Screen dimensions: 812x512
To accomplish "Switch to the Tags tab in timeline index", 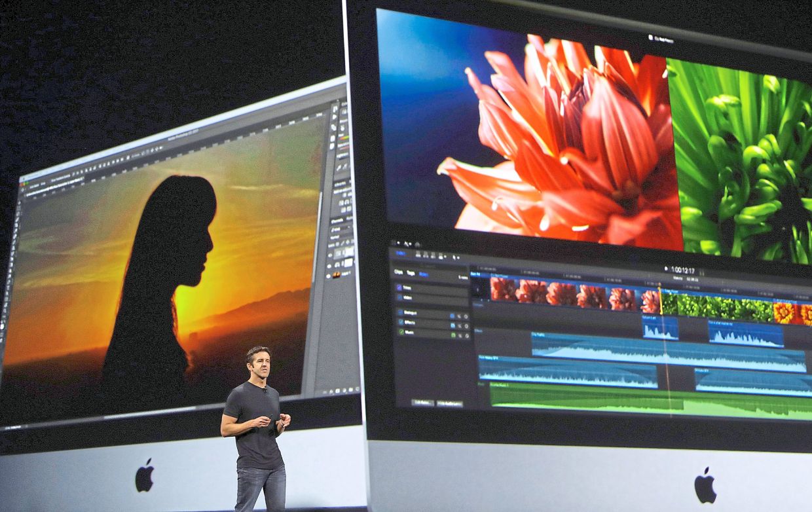I will click(411, 273).
